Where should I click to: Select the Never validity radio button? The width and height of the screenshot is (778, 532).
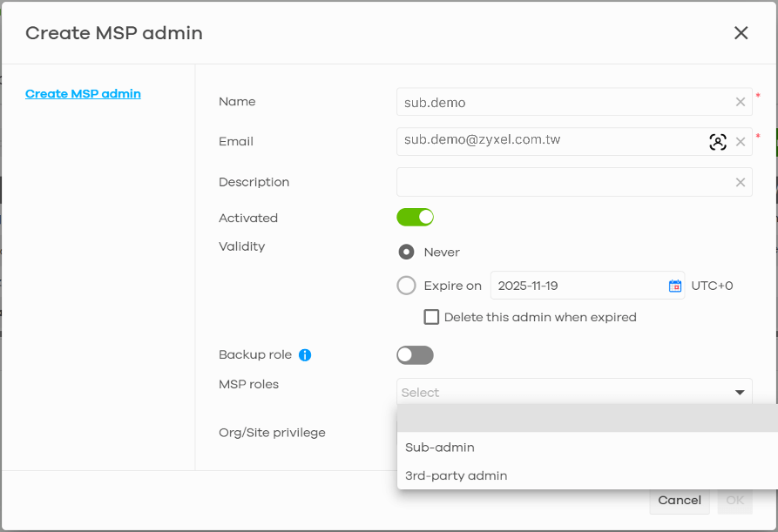407,251
